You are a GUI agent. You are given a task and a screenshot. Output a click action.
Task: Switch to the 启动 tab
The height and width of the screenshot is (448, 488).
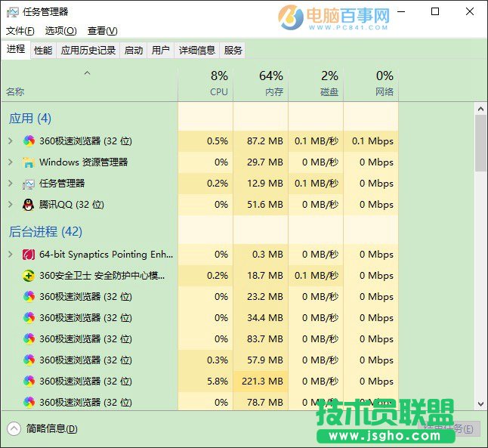pos(134,51)
